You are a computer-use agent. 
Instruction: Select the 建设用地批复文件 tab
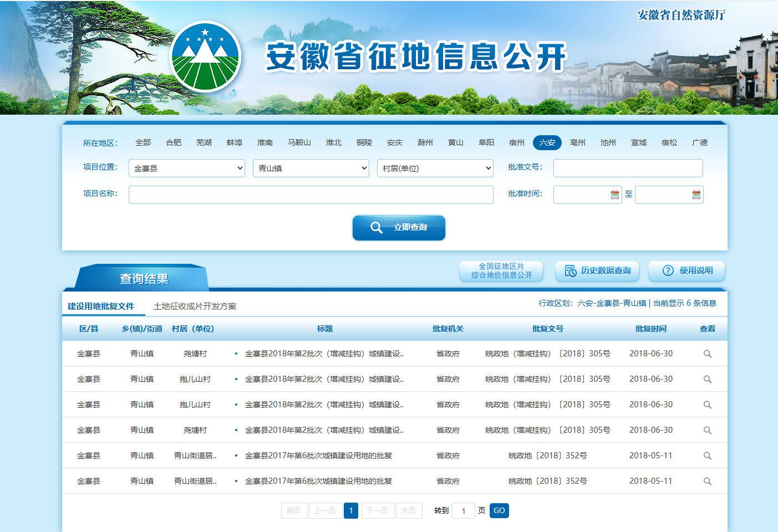pyautogui.click(x=101, y=306)
